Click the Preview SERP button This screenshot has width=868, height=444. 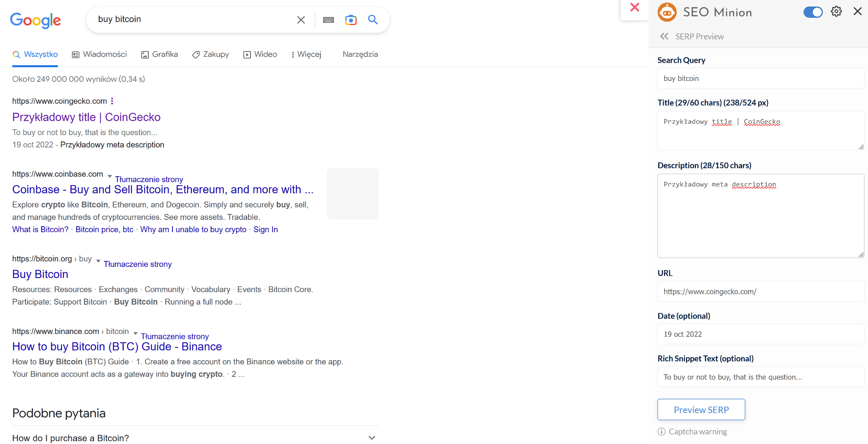(x=701, y=410)
